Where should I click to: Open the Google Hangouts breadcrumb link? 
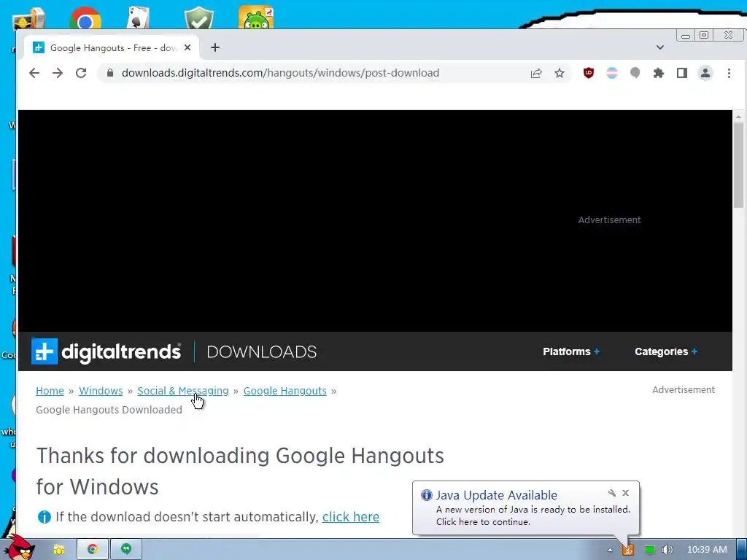click(x=285, y=391)
